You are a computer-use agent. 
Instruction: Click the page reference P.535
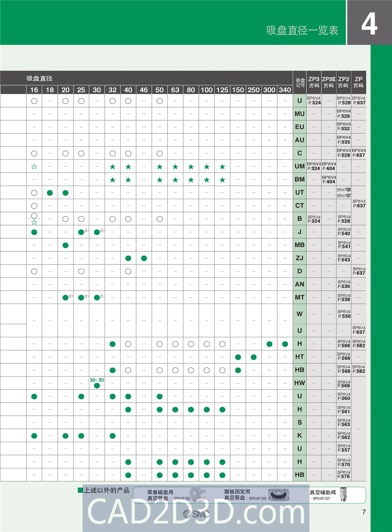[x=344, y=142]
